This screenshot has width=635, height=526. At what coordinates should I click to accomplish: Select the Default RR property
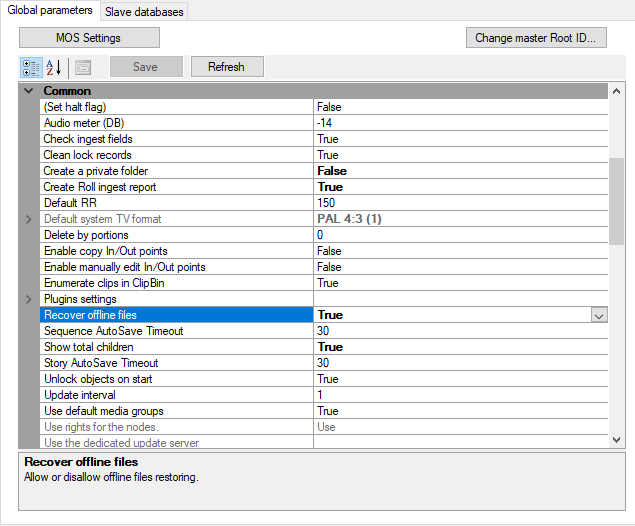point(177,203)
